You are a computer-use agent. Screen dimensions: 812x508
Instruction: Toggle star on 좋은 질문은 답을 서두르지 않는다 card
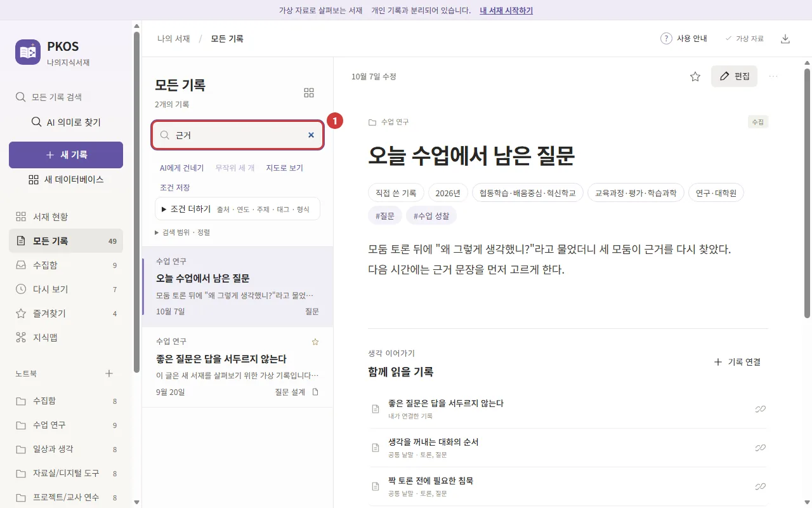(315, 342)
